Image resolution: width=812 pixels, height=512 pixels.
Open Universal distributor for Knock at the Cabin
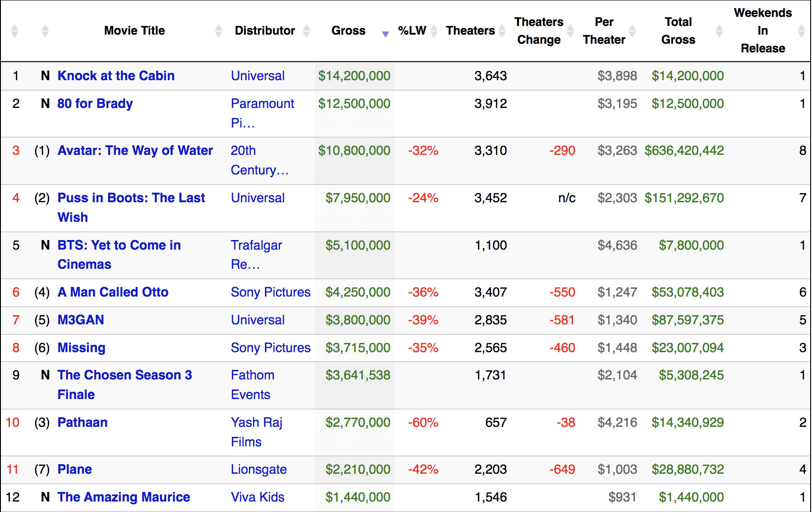coord(258,76)
